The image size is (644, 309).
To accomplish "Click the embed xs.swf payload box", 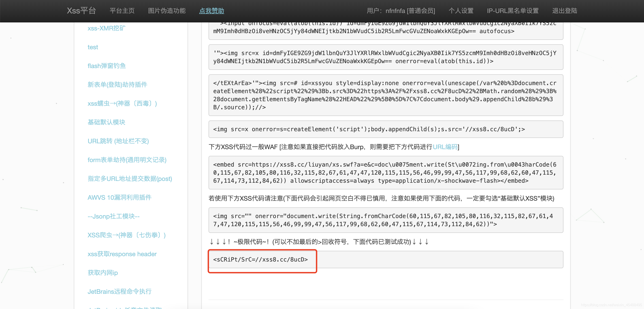I will tap(386, 173).
